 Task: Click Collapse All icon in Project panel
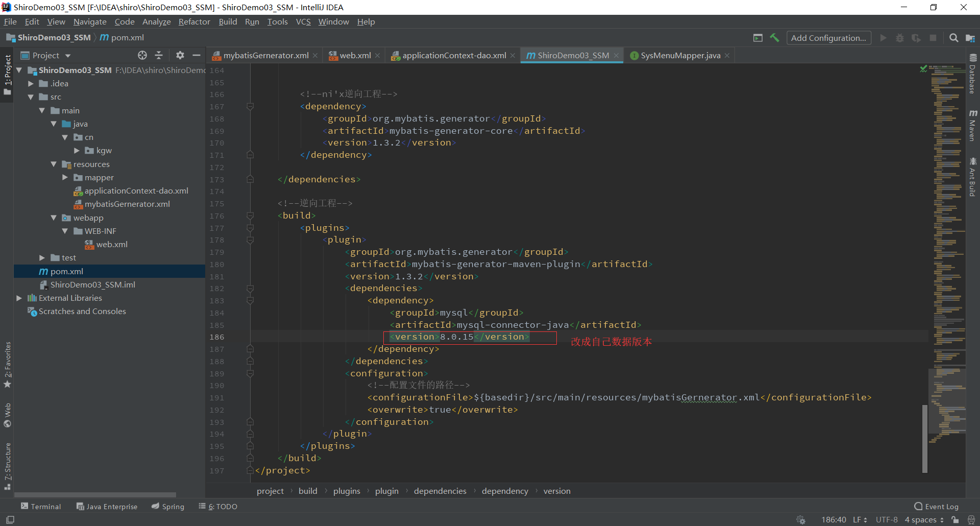[159, 55]
